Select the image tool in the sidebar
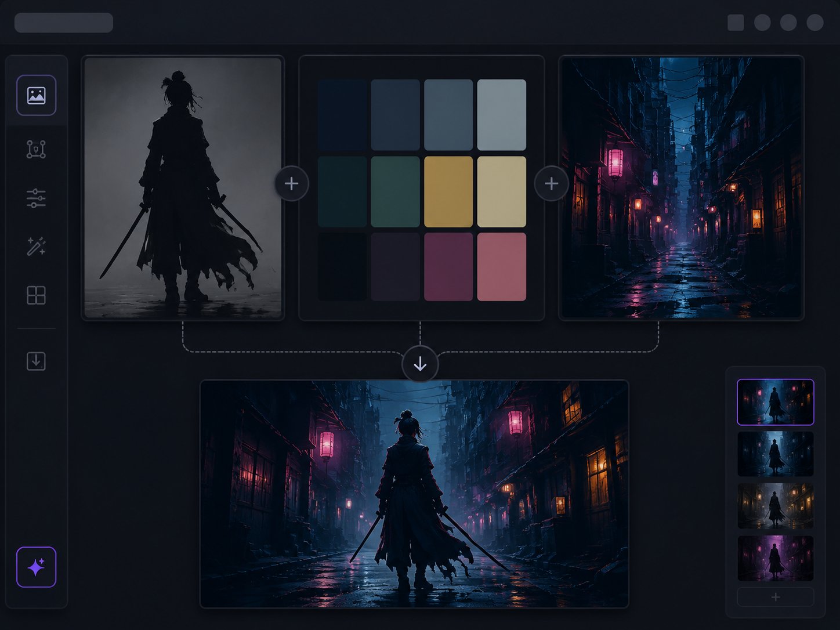The width and height of the screenshot is (840, 630). pos(36,95)
